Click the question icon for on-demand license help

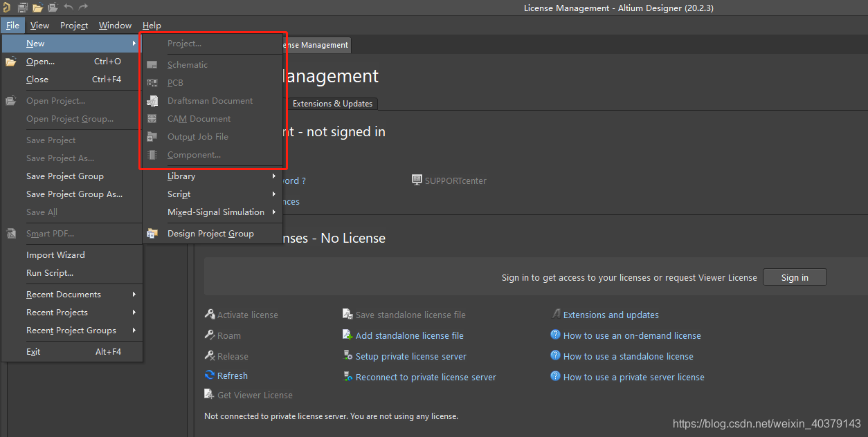click(x=555, y=335)
